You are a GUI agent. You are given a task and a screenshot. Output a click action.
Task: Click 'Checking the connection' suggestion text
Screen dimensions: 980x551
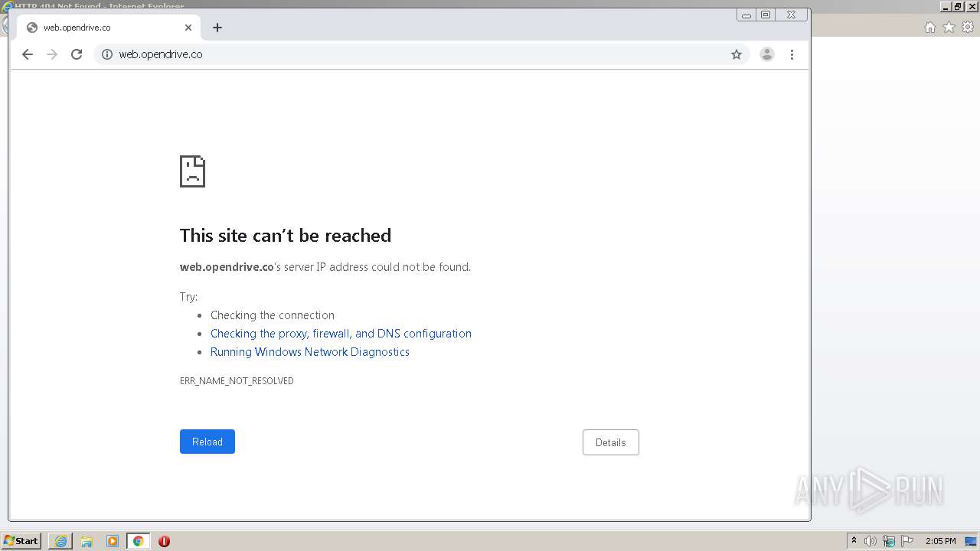273,315
